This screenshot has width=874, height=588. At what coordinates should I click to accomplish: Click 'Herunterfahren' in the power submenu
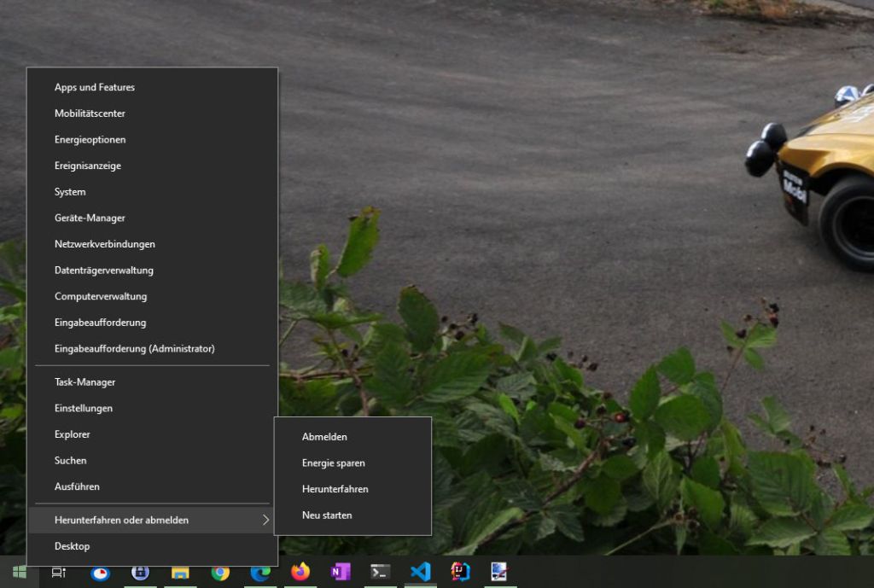(335, 489)
